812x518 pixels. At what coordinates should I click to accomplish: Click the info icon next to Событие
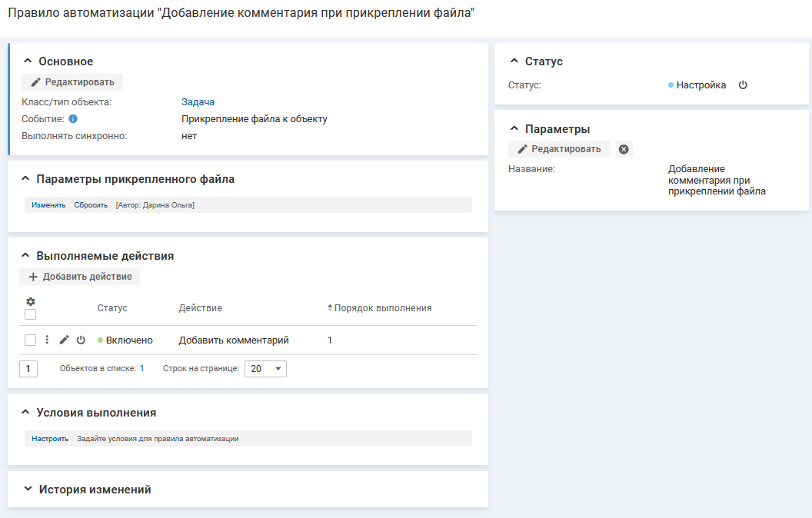pyautogui.click(x=73, y=119)
